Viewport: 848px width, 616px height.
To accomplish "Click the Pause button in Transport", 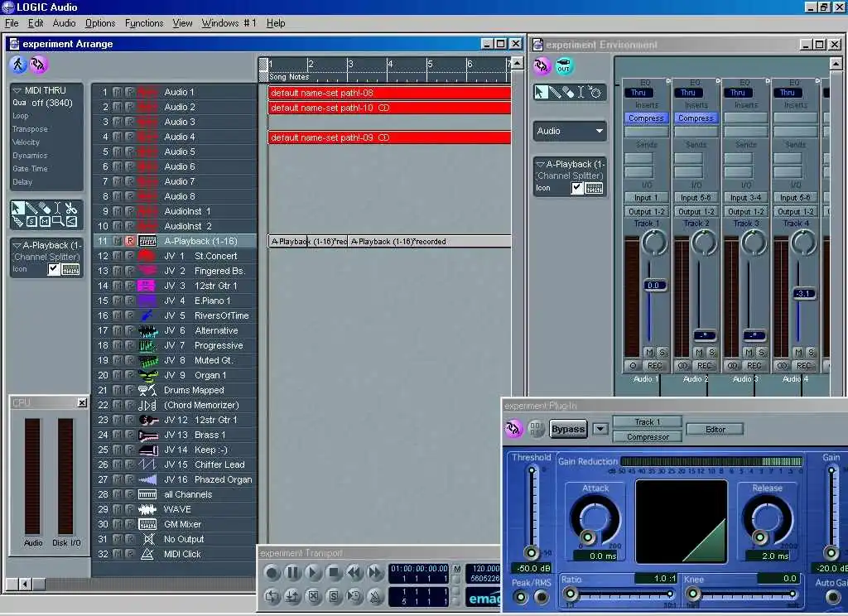I will 292,572.
